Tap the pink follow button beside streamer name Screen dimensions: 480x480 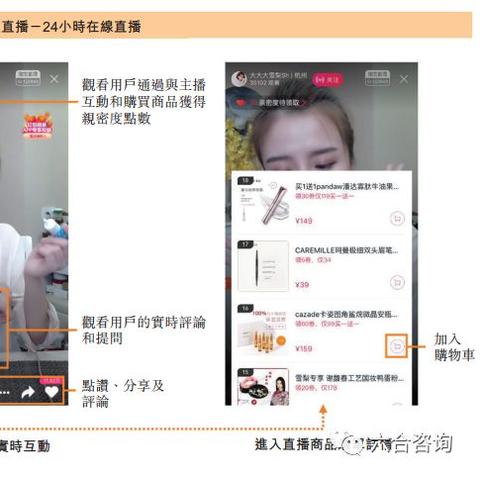pos(328,79)
